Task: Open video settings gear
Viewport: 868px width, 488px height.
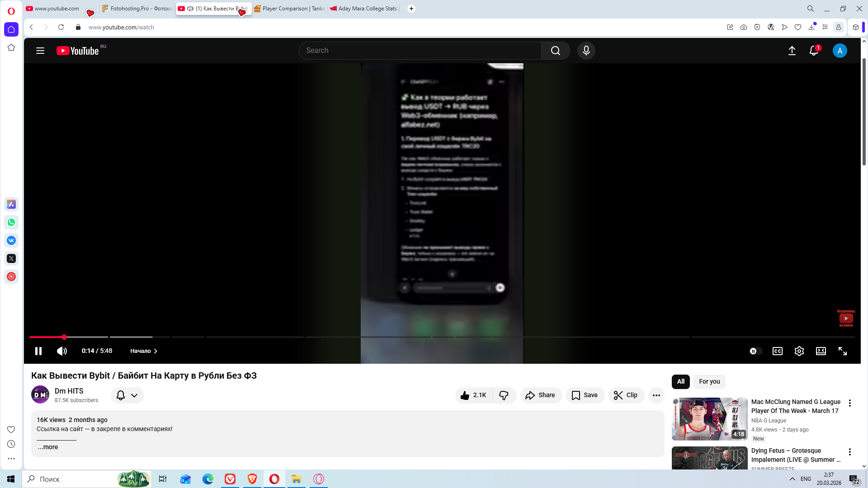Action: coord(799,351)
